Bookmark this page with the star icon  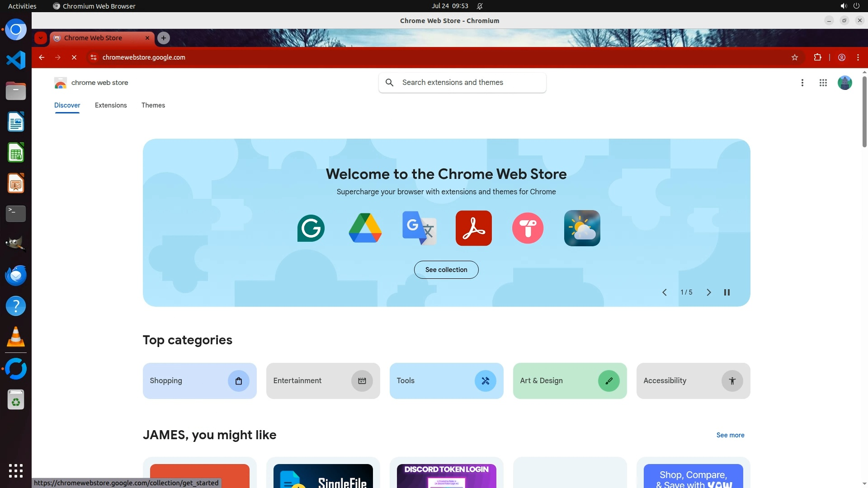(x=794, y=57)
